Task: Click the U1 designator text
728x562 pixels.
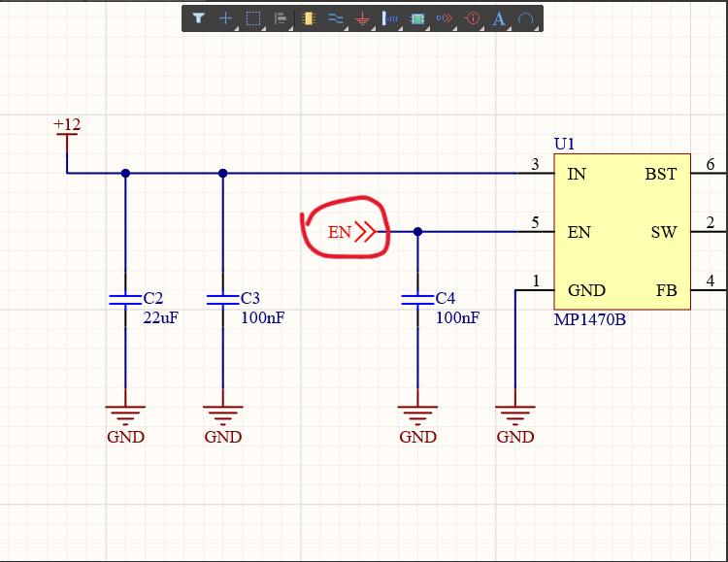Action: [x=564, y=144]
